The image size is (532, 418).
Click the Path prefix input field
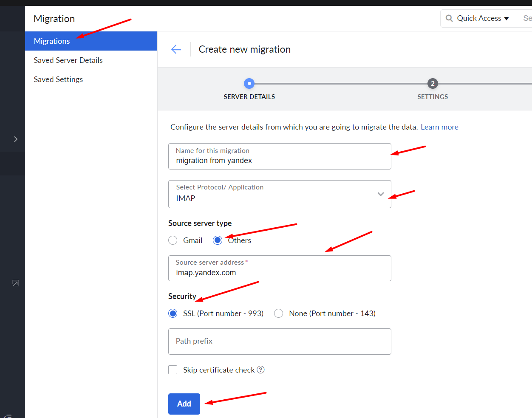(280, 342)
